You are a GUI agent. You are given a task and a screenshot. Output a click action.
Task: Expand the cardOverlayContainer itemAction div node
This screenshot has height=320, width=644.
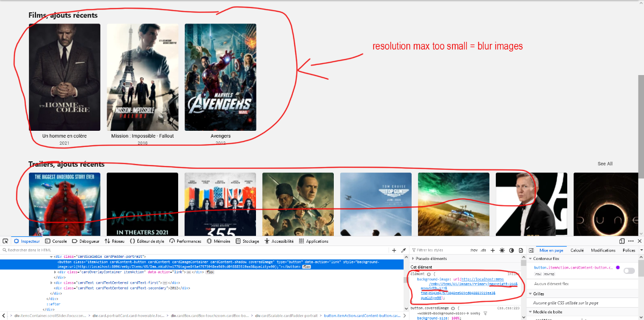55,272
